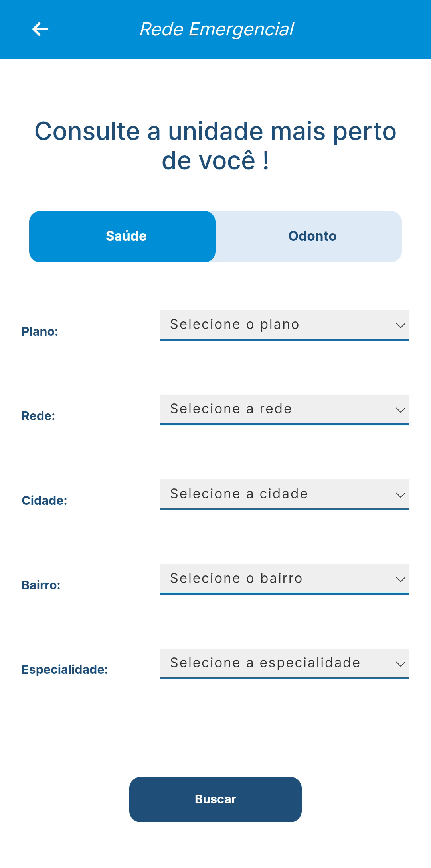431x868 pixels.
Task: Open the Selecione o bairro dropdown
Action: pos(285,579)
